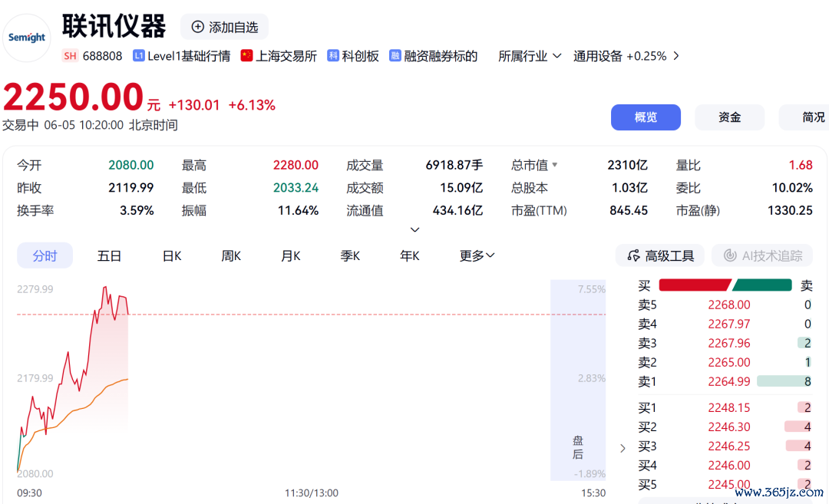
Task: Click the 买2 price 2246.30
Action: pos(729,427)
